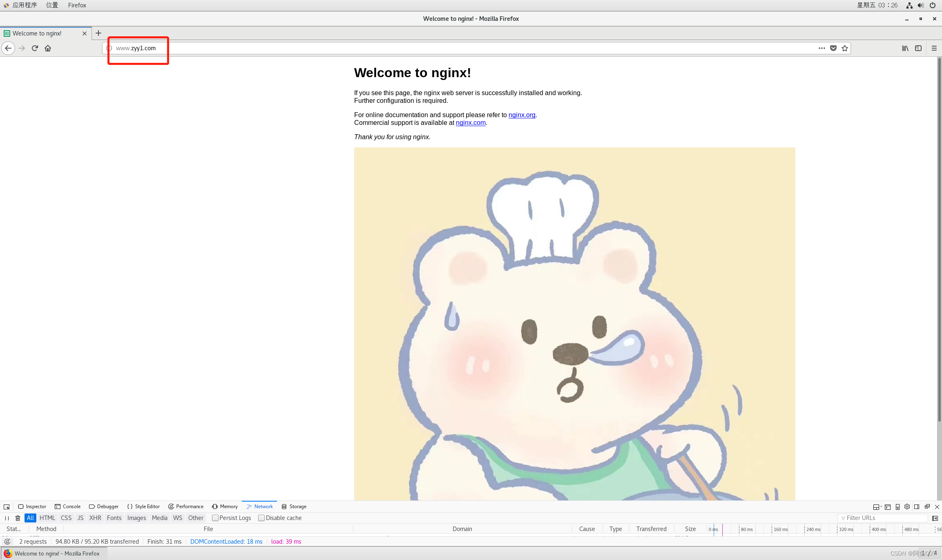Open the Firefox menu in top bar

(77, 5)
